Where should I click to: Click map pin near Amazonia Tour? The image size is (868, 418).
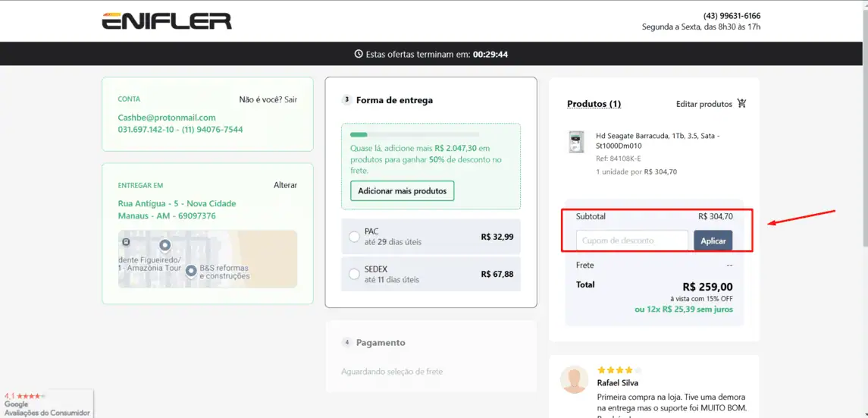pyautogui.click(x=165, y=245)
